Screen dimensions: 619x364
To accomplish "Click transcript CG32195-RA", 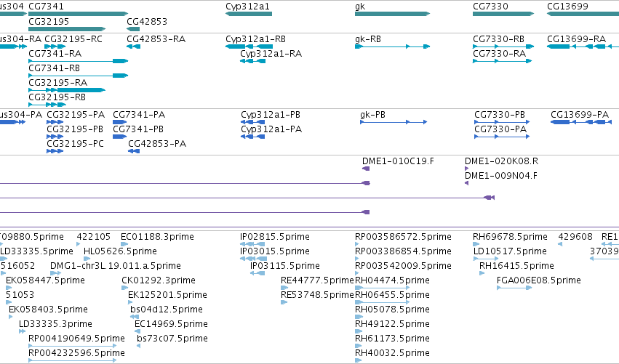I will tap(67, 90).
